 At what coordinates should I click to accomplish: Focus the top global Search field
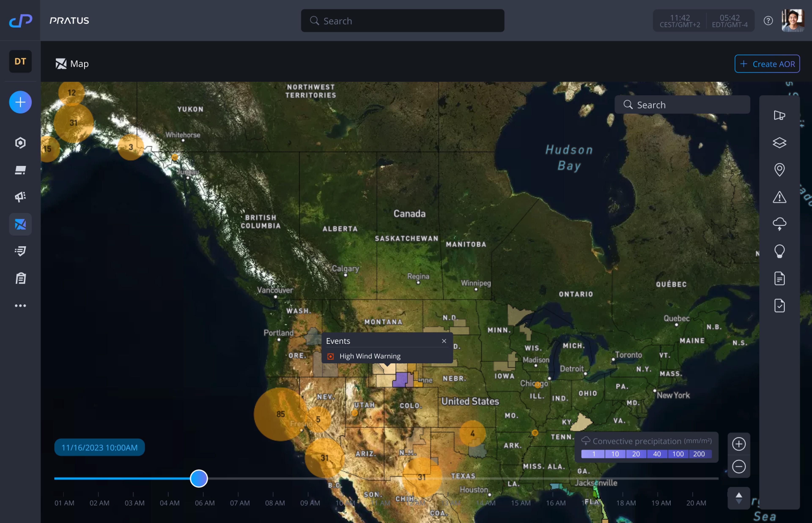point(402,21)
